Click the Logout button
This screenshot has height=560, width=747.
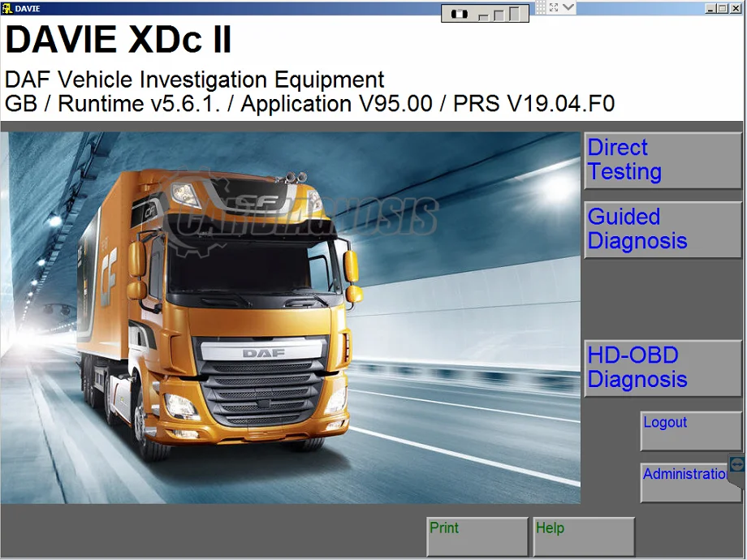click(x=691, y=431)
